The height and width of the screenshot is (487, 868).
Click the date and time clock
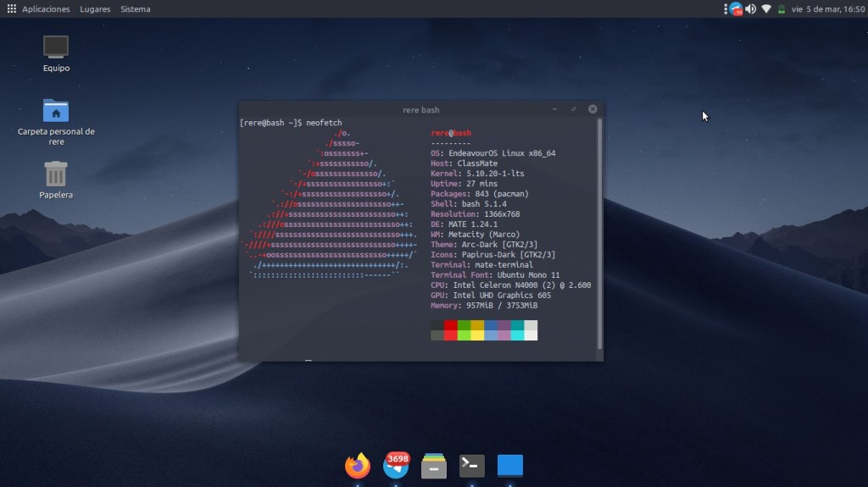pyautogui.click(x=821, y=9)
